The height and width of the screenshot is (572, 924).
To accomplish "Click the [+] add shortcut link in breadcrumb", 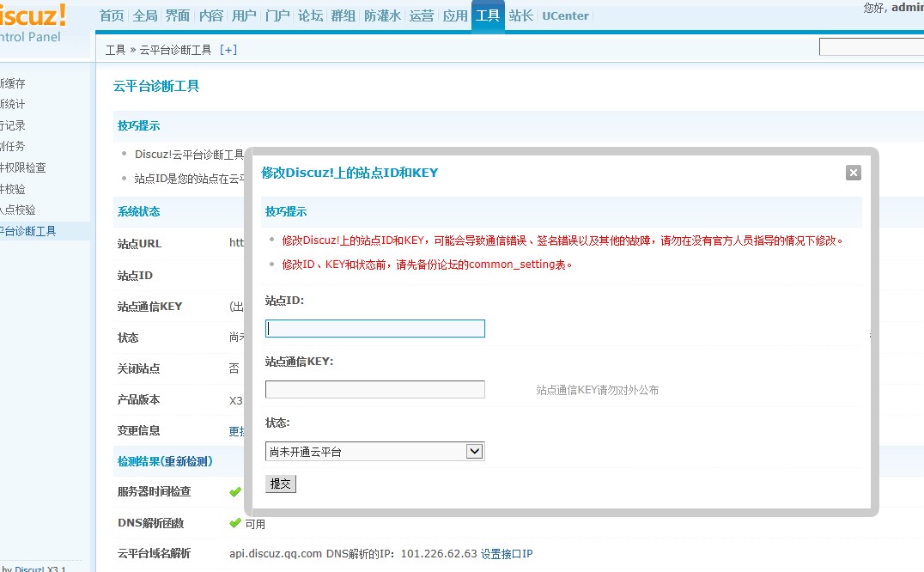I will pyautogui.click(x=228, y=50).
